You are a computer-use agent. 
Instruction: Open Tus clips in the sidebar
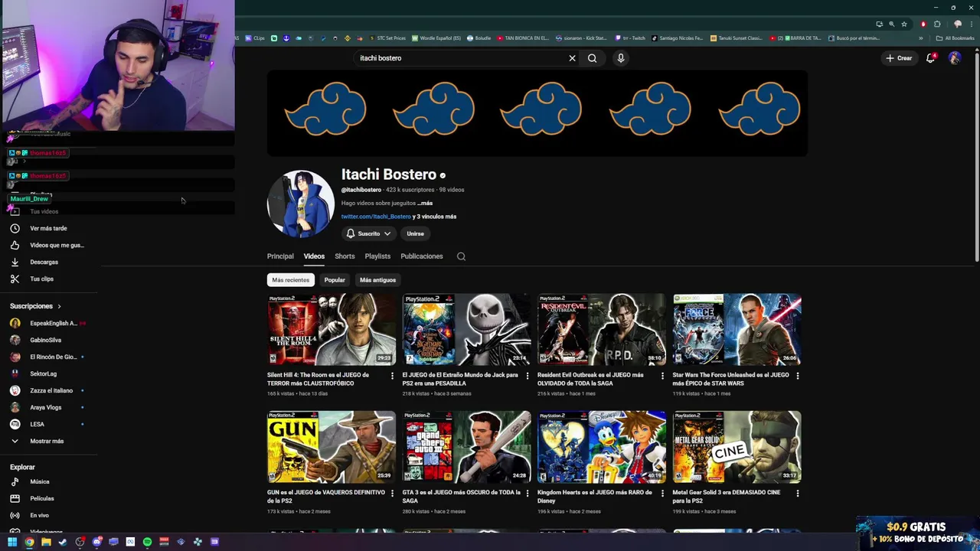32,279
